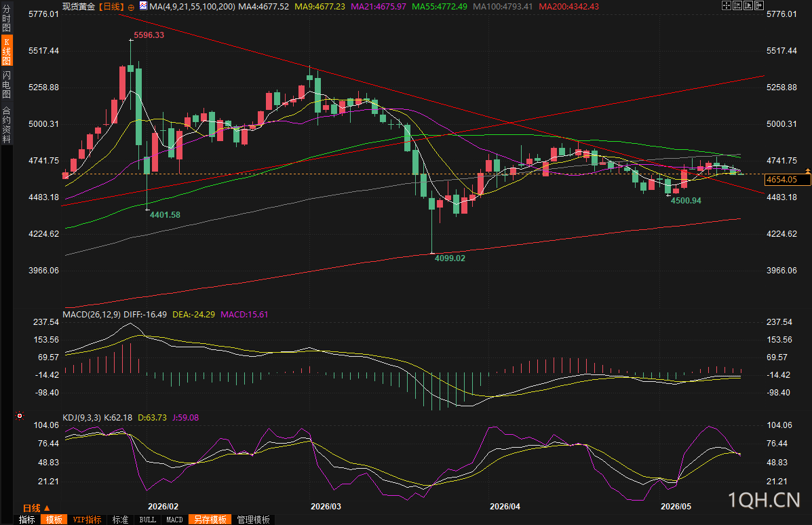Click the MA100:4793.41 value
This screenshot has height=525, width=812.
click(503, 7)
